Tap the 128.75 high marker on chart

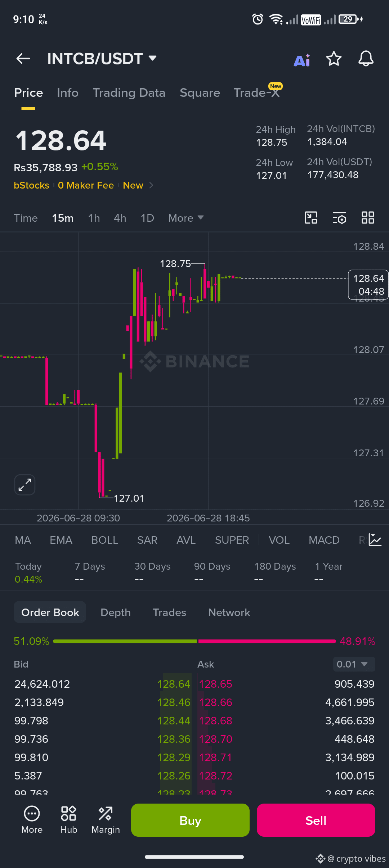(175, 264)
